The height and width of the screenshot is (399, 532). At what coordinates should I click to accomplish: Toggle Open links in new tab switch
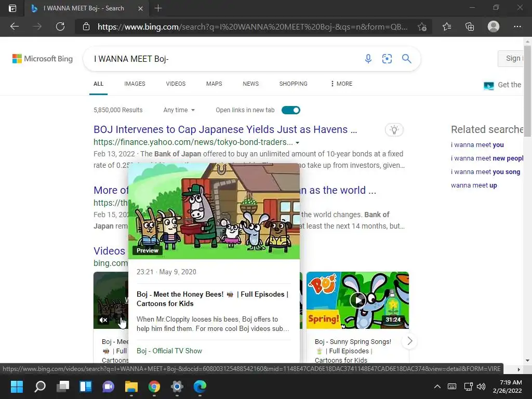tap(291, 110)
